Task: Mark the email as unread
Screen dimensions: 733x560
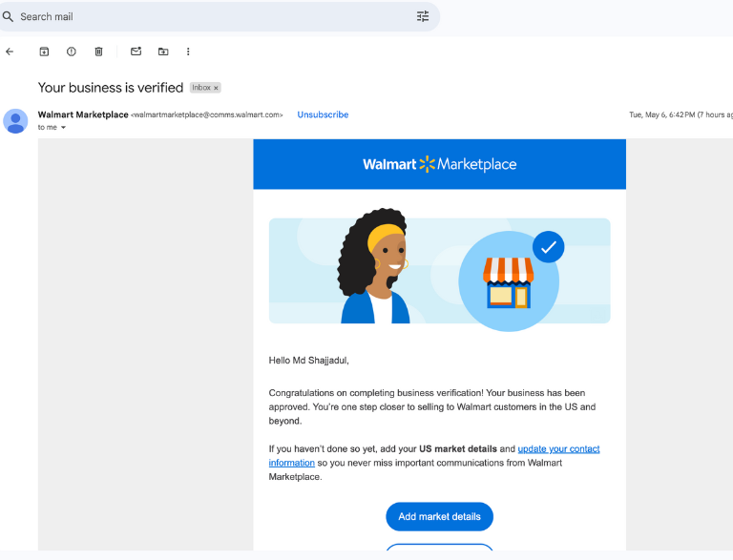Action: (136, 52)
